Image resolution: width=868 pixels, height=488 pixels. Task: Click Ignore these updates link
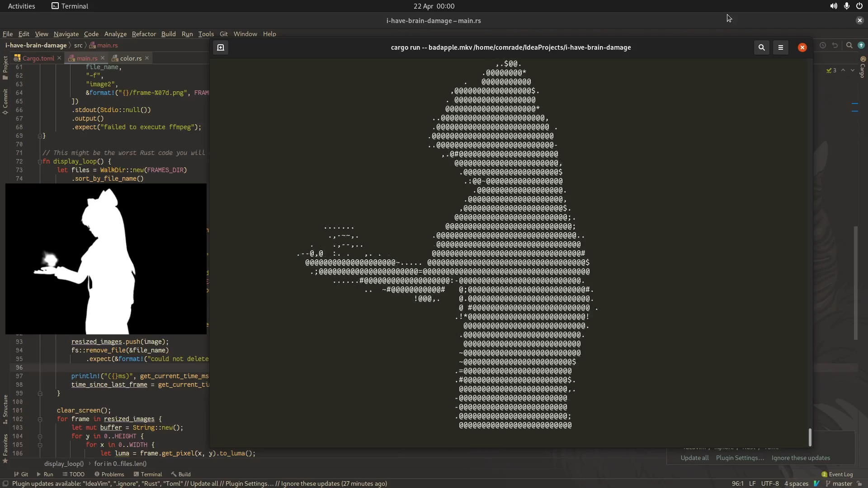(801, 458)
